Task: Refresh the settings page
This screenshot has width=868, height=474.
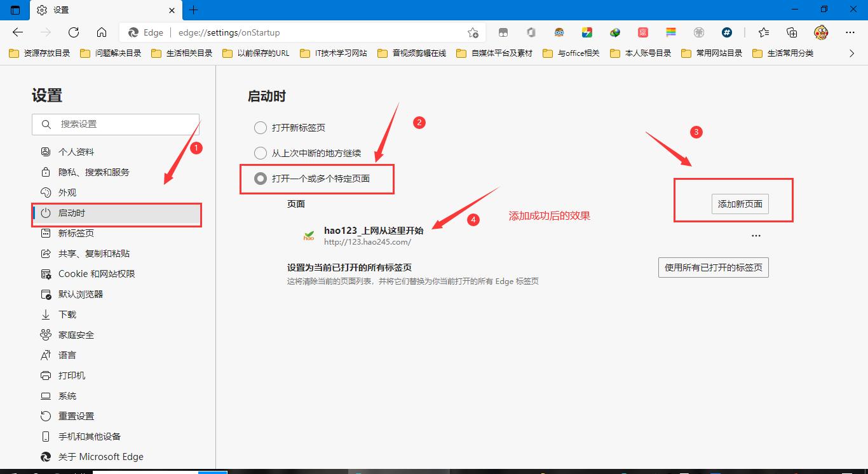Action: (73, 32)
